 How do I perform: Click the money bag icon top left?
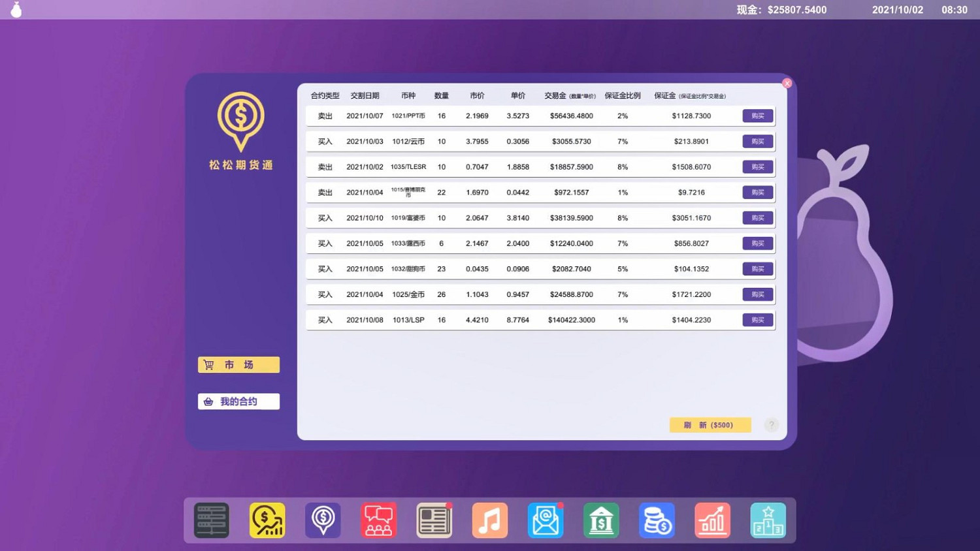(x=16, y=10)
